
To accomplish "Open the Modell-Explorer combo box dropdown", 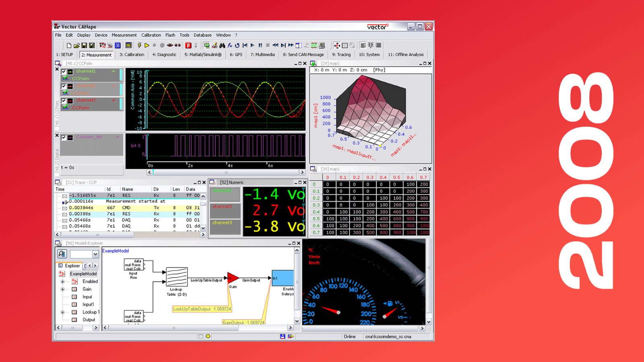I will coord(95,254).
